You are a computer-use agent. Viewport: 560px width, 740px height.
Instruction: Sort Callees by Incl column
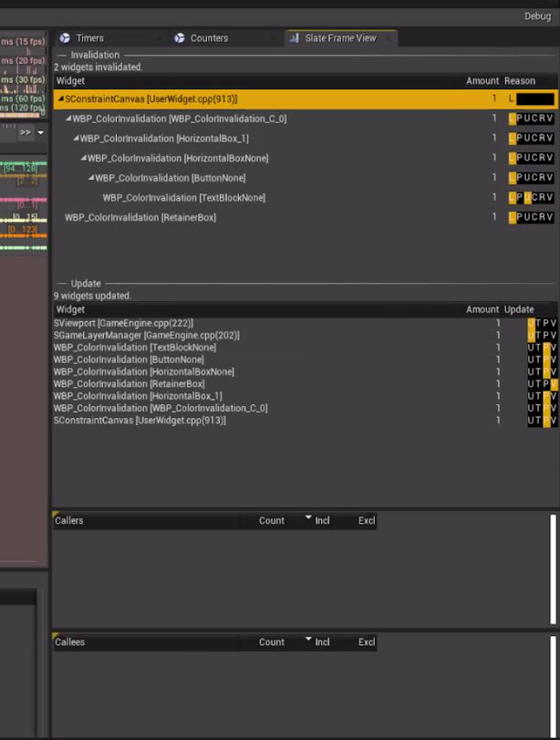pos(322,642)
